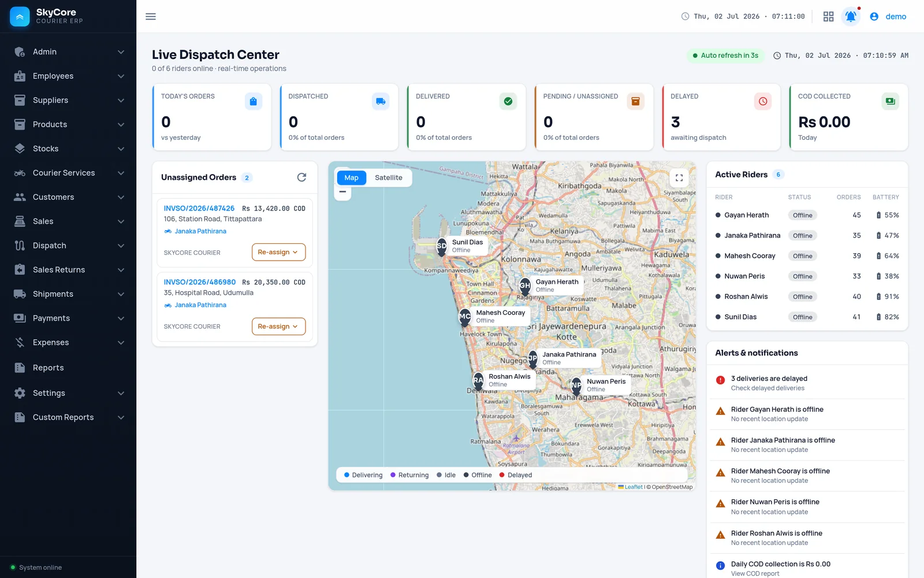924x578 pixels.
Task: Click the Pending/Unassigned archive icon
Action: pyautogui.click(x=635, y=101)
